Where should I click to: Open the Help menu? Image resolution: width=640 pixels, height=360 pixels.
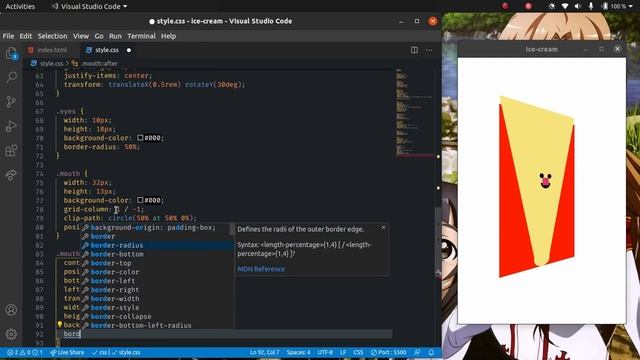click(168, 36)
